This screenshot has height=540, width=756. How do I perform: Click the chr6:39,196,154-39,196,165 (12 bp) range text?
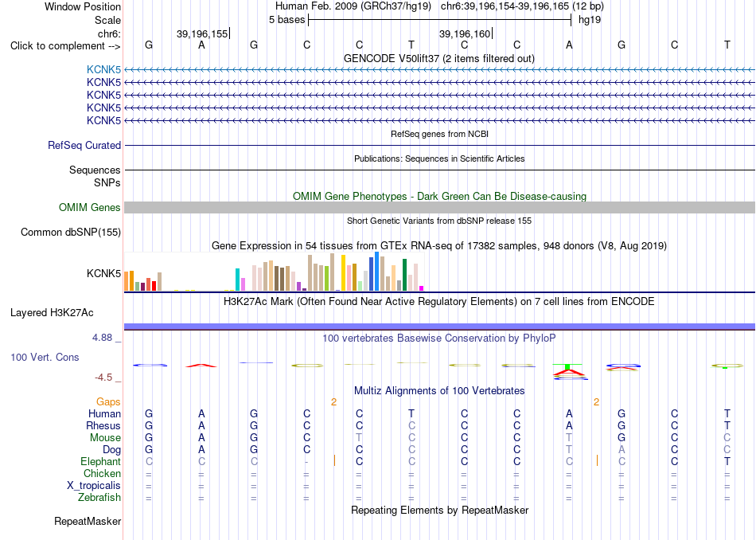pyautogui.click(x=522, y=6)
